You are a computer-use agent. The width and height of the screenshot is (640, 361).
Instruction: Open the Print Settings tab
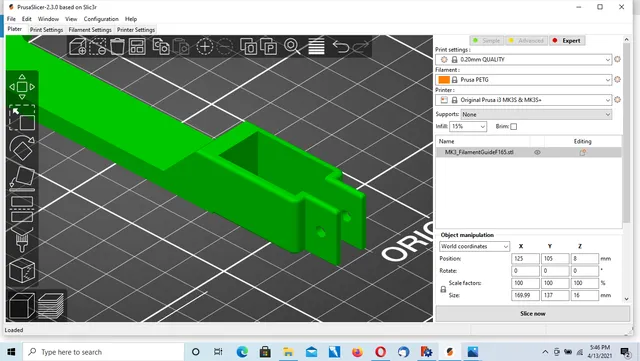point(47,30)
